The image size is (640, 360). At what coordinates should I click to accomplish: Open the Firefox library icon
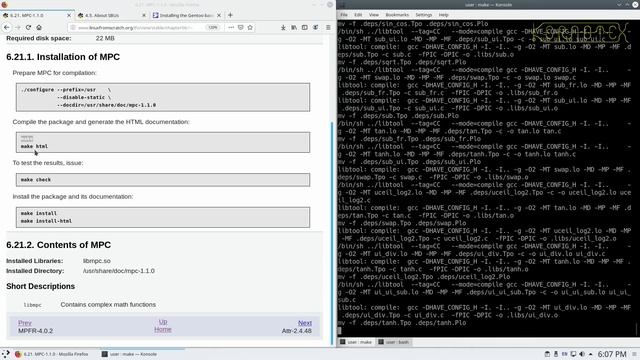click(x=294, y=27)
